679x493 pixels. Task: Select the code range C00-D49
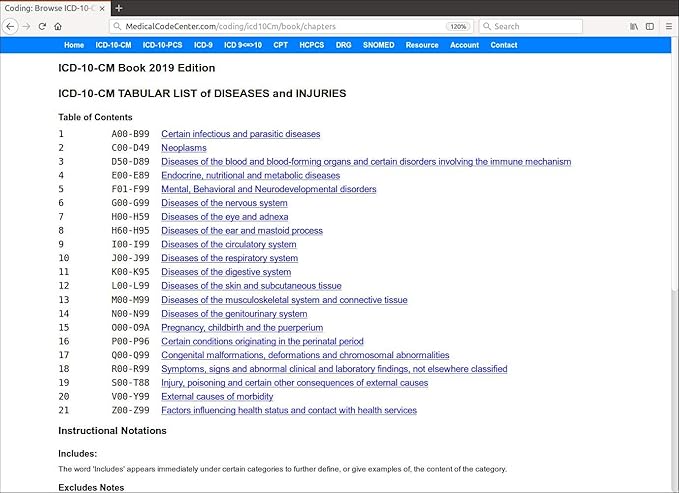(130, 148)
